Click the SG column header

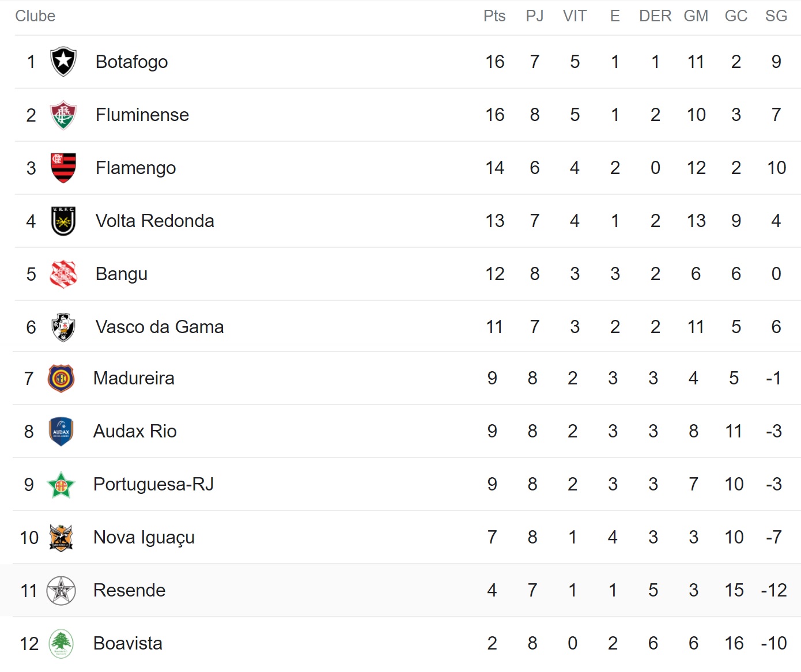coord(776,16)
